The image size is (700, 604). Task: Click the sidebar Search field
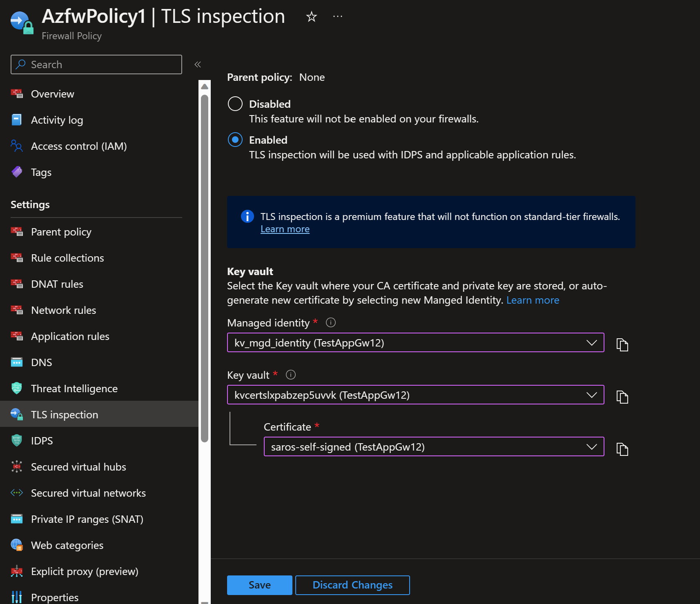coord(96,64)
